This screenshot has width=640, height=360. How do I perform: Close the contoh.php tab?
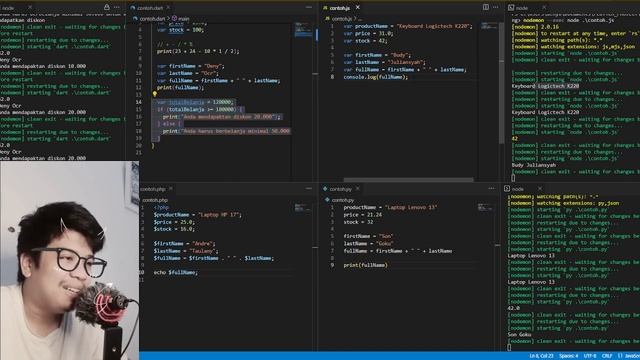pos(171,189)
